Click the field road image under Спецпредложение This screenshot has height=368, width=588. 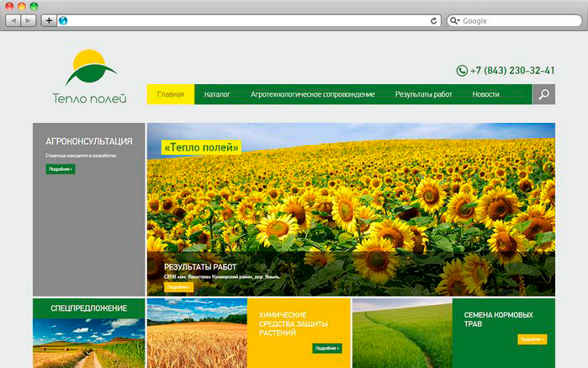(x=89, y=344)
